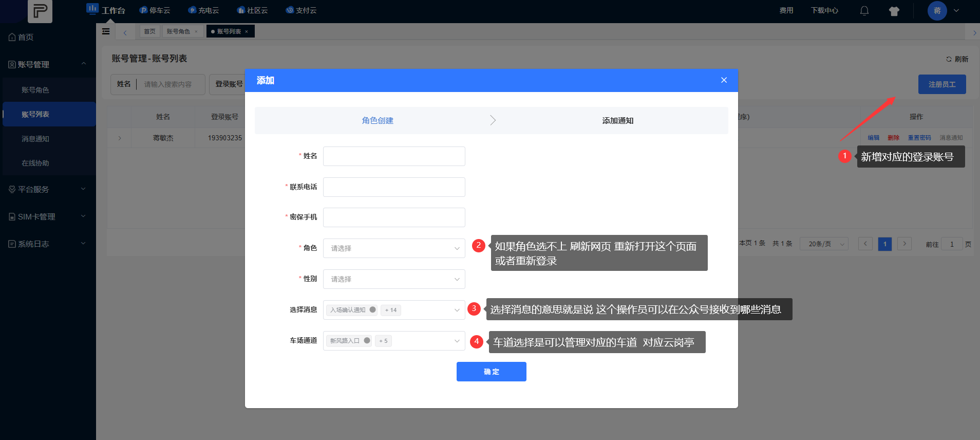
Task: Click the 前往 page number input
Action: click(952, 244)
